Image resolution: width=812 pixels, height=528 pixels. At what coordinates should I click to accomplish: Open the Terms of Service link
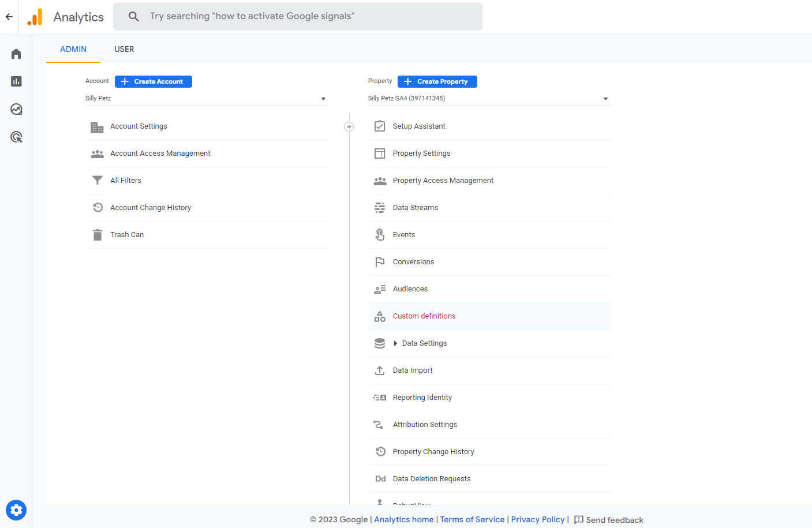(x=472, y=520)
